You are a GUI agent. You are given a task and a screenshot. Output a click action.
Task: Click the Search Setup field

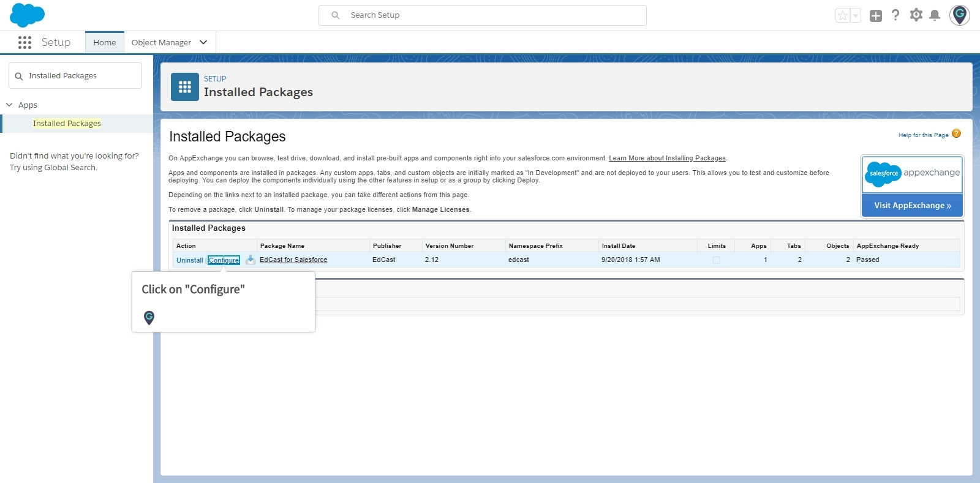(x=483, y=15)
